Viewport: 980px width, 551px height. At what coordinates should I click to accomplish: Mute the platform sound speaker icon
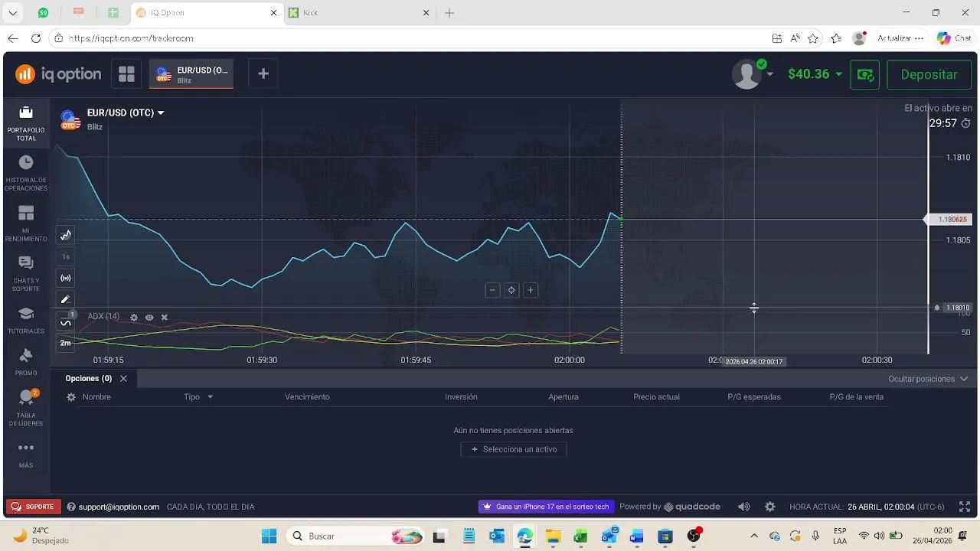[744, 507]
